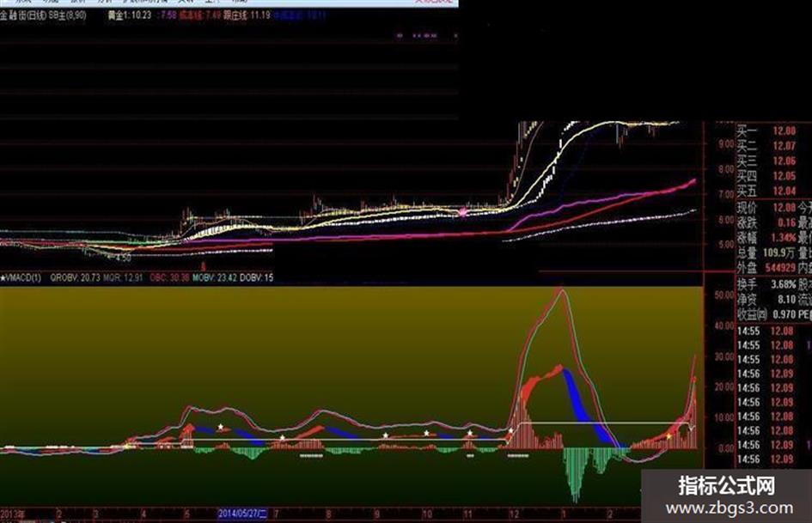
Task: Select the 买三 12.06 bid row
Action: tap(766, 161)
